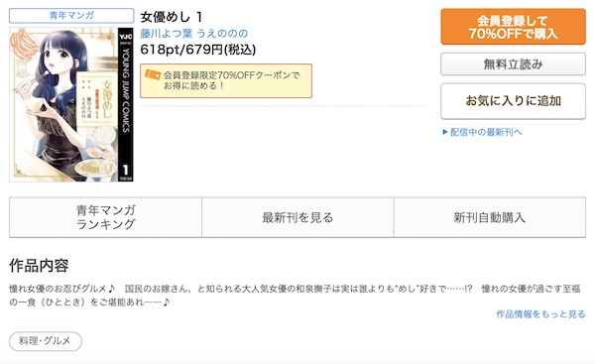Open author page for 藤川よつ葉
595x364 pixels.
[167, 34]
